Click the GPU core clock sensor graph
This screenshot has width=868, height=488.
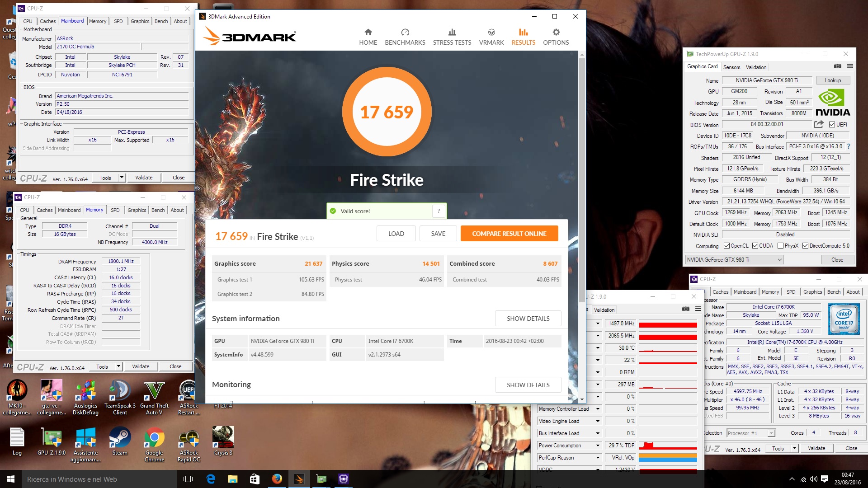tap(668, 324)
